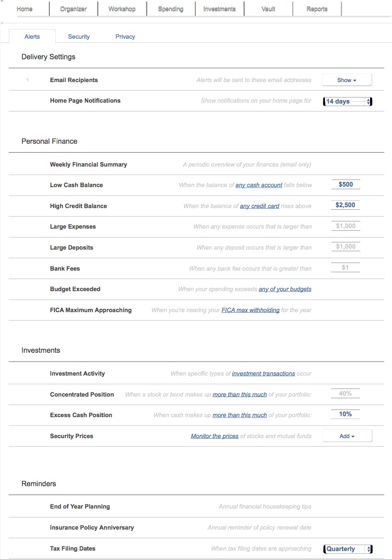The image size is (392, 559).
Task: Switch to the Security settings tab
Action: 79,36
